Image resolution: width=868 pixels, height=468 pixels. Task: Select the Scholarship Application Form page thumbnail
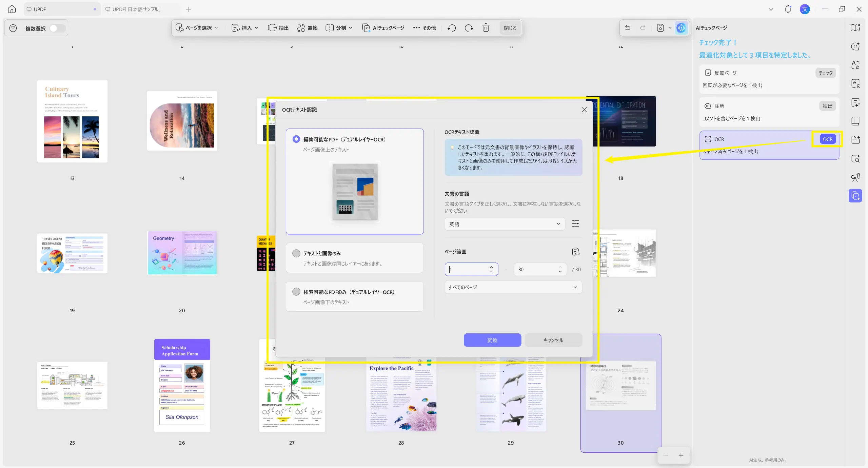[182, 386]
